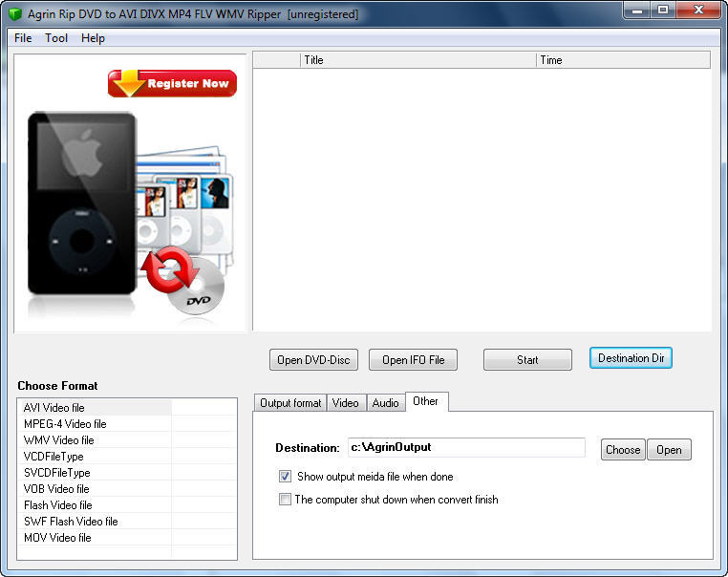Screen dimensions: 728x577
Task: Select MPEG-4 Video file format
Action: [65, 424]
